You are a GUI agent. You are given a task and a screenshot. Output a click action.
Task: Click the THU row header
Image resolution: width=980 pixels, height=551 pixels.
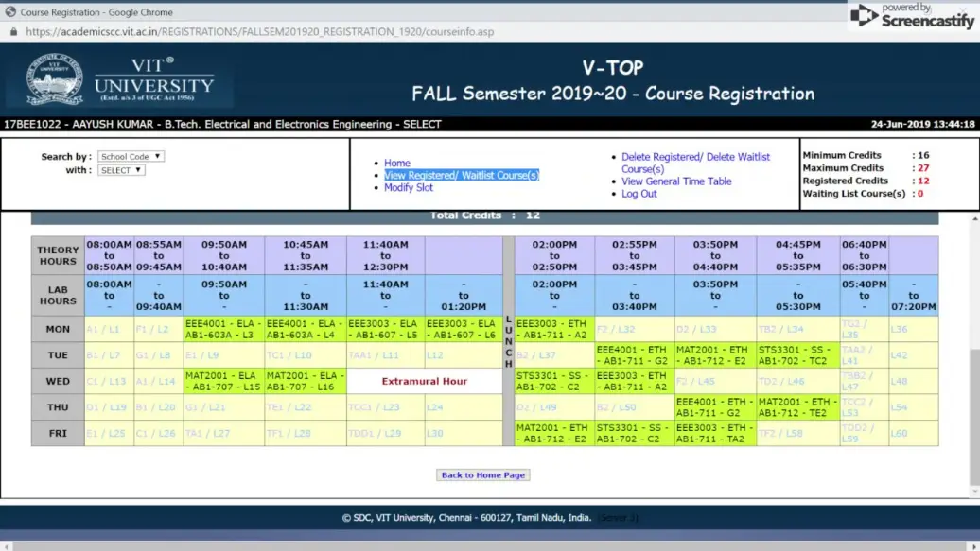58,407
